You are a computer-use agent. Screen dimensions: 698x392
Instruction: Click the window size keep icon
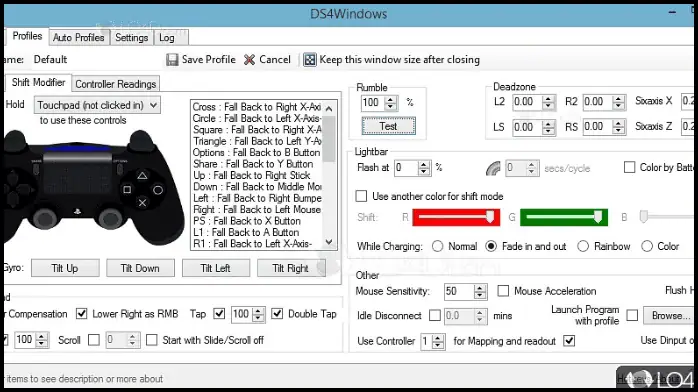310,60
